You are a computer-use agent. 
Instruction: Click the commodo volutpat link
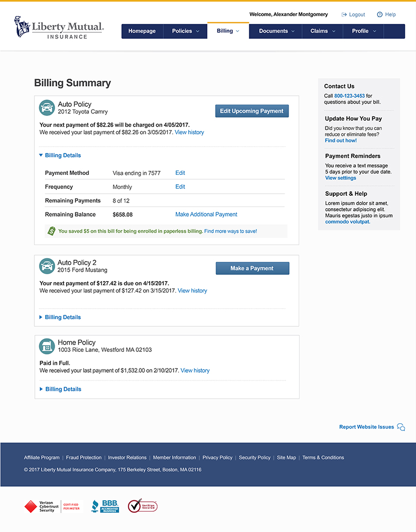[x=347, y=222]
